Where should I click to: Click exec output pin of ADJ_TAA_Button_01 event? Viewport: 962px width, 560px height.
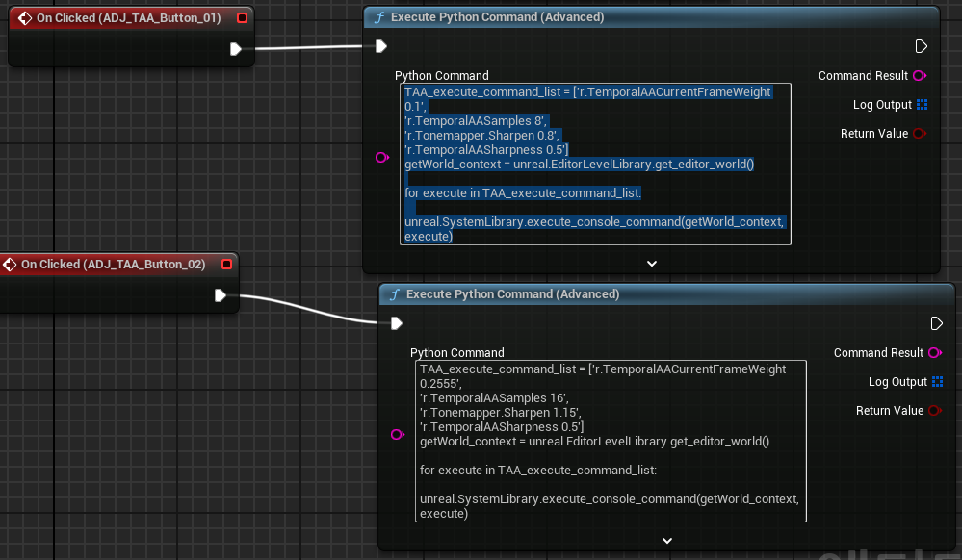click(x=236, y=49)
